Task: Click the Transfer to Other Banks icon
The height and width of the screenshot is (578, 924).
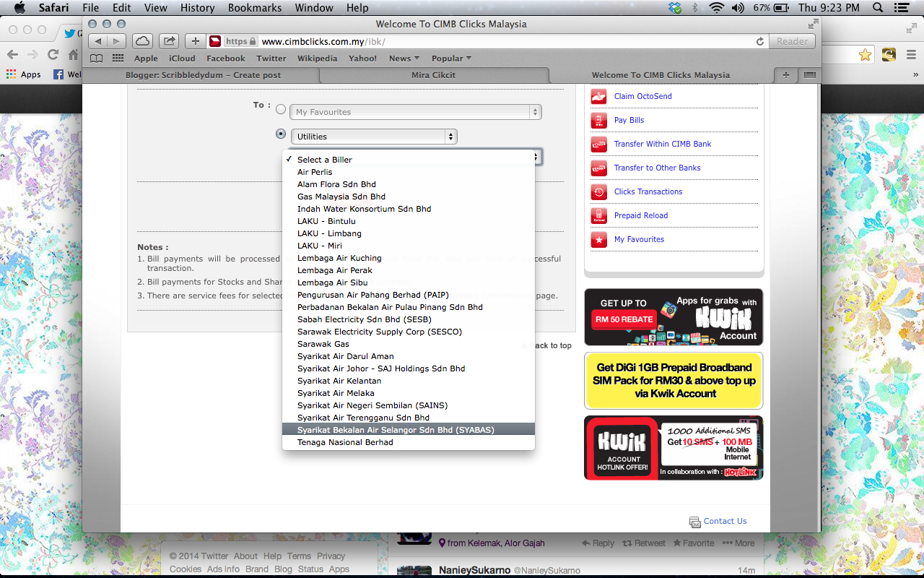Action: click(x=598, y=168)
